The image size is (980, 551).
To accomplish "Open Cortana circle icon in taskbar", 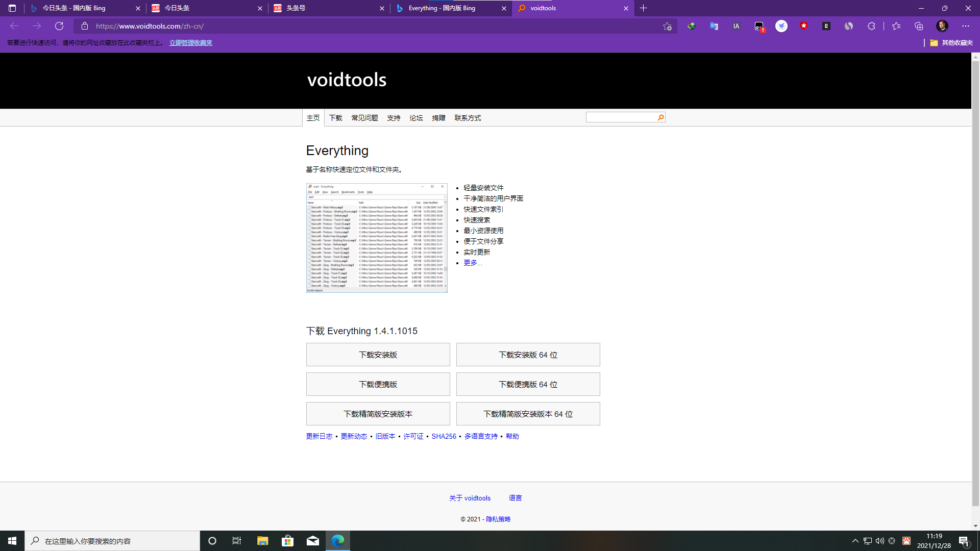I will pyautogui.click(x=212, y=541).
